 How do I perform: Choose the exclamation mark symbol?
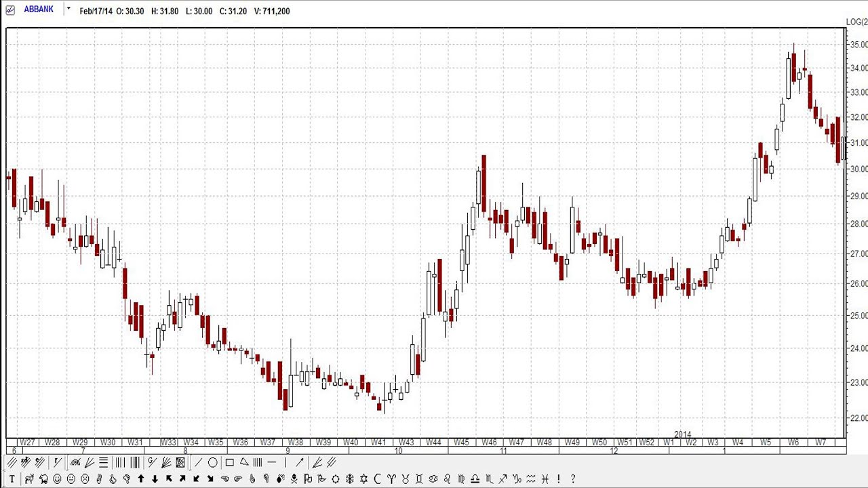559,479
